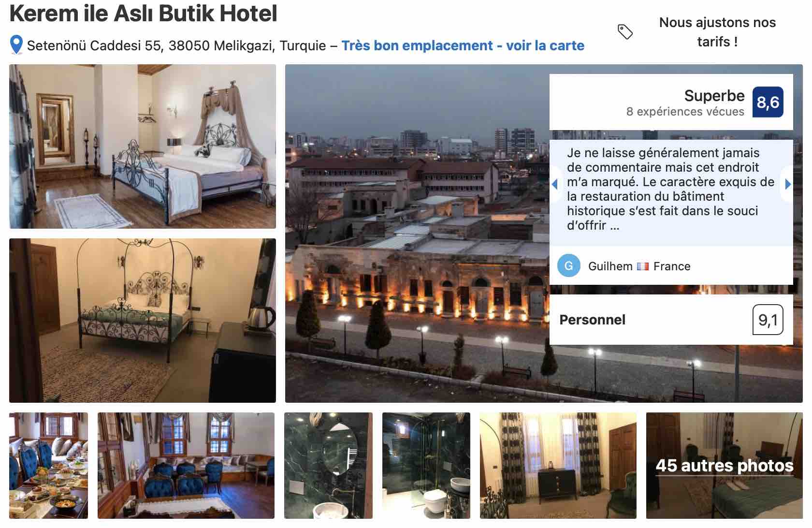This screenshot has height=528, width=812.
Task: Open the canopy bed bedroom photo
Action: point(143,147)
